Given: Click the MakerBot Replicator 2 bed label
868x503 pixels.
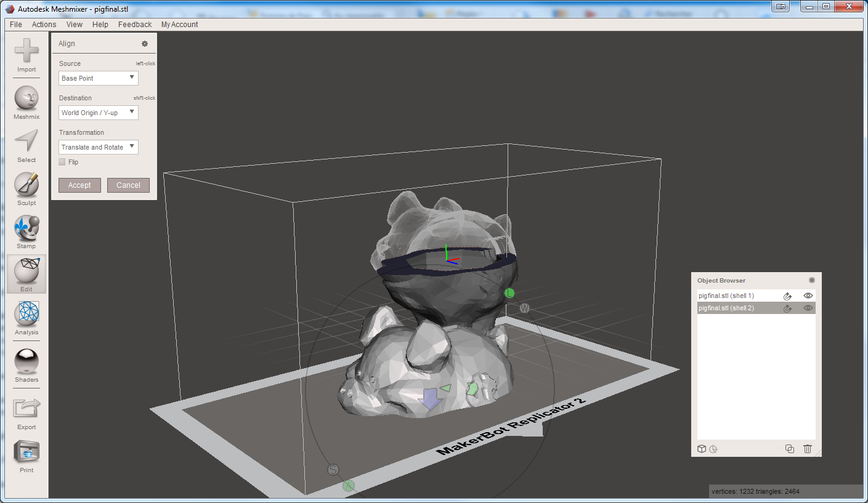Looking at the screenshot, I should click(511, 426).
